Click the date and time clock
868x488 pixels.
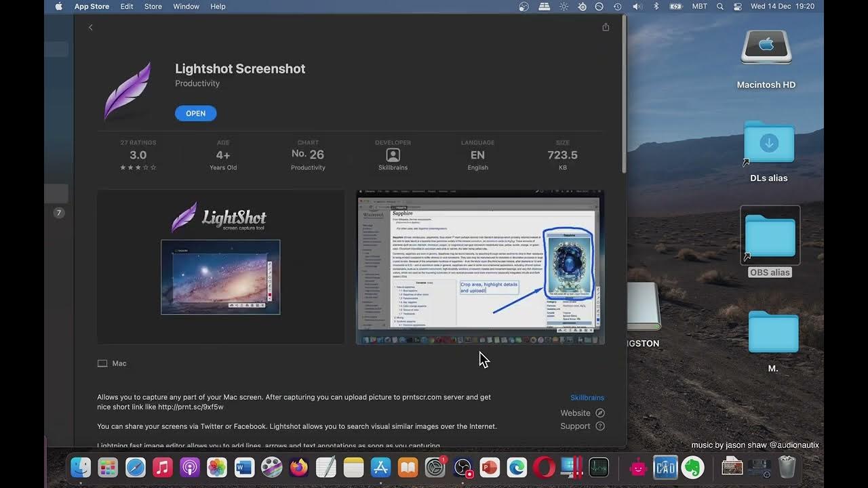[x=783, y=6]
